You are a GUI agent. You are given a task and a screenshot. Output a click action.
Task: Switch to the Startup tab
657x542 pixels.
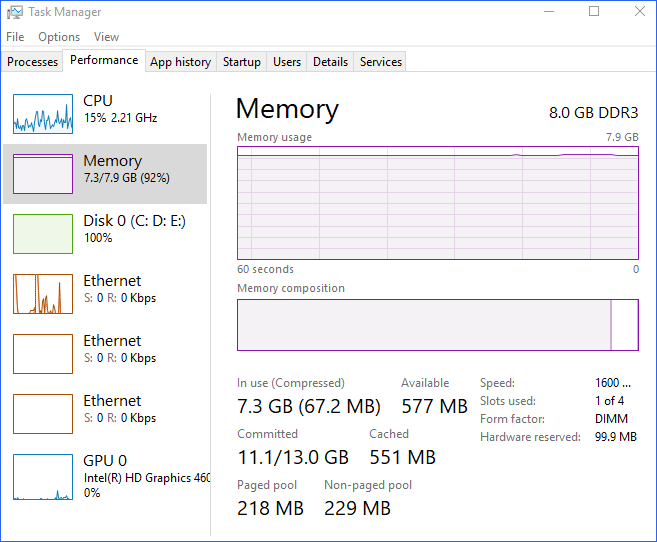[242, 62]
